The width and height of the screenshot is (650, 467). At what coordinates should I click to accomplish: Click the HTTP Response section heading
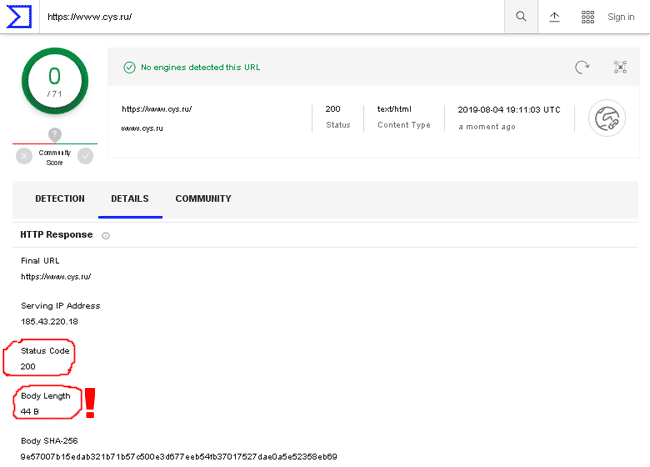tap(56, 235)
